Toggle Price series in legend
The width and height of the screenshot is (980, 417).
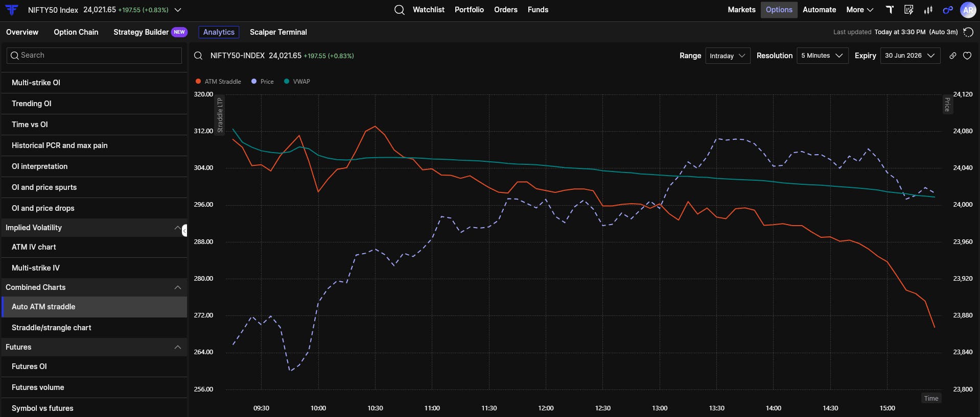point(263,82)
